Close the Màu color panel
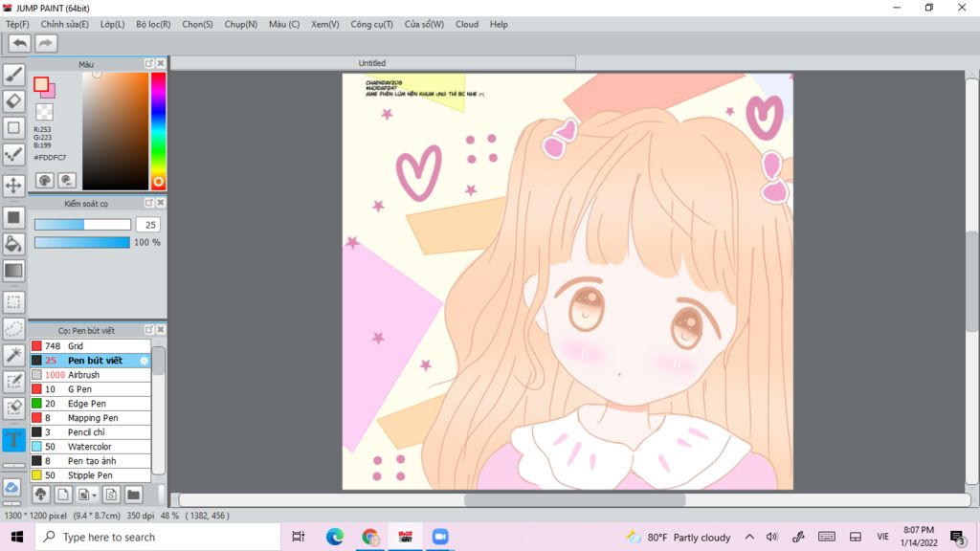 point(161,63)
